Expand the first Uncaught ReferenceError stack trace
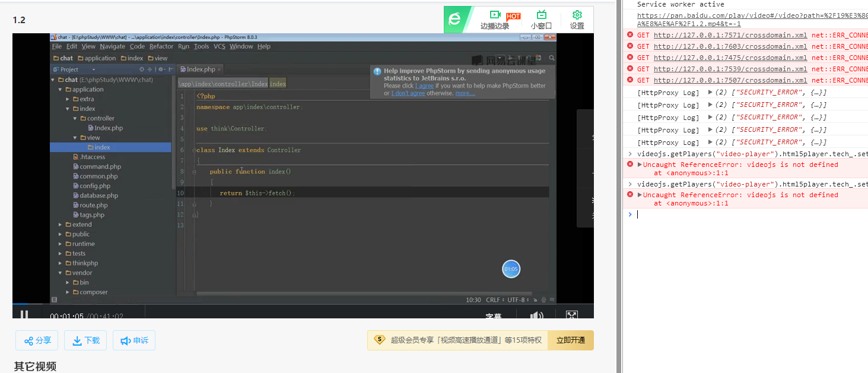This screenshot has width=868, height=373. point(640,165)
